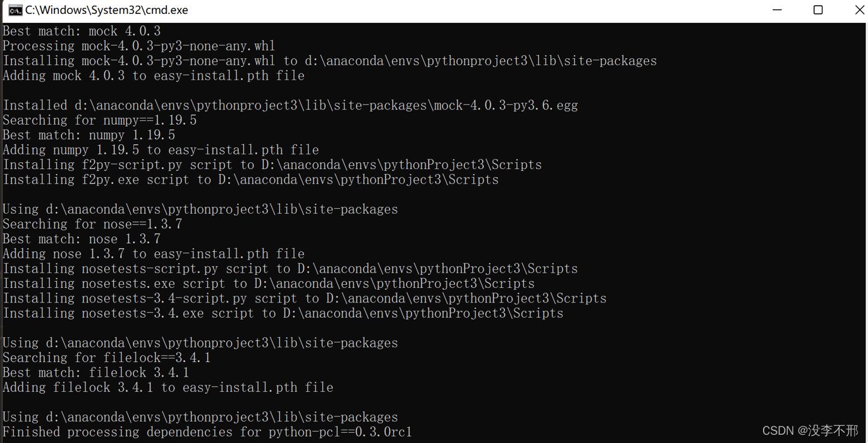868x443 pixels.
Task: Minimize the command prompt window
Action: pos(777,9)
